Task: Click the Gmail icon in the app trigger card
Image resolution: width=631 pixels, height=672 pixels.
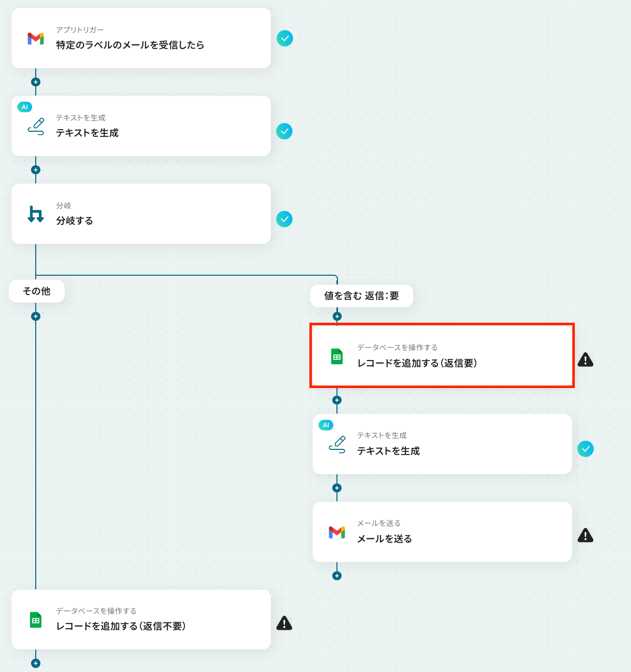Action: pos(36,38)
